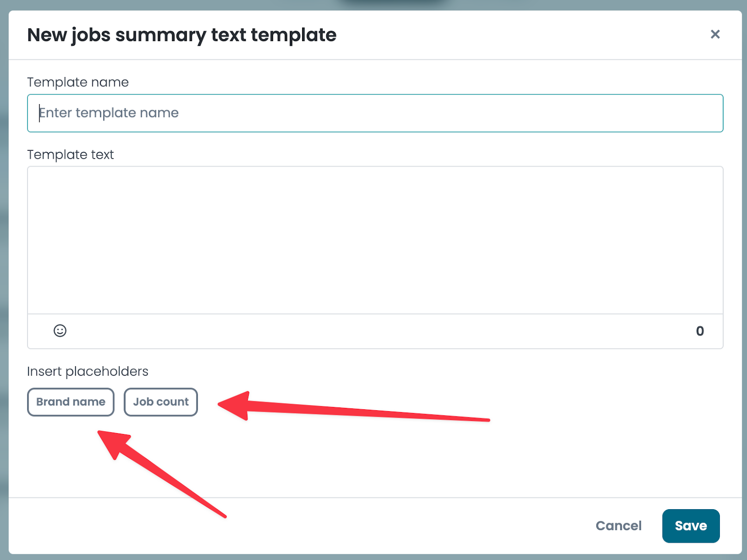
Task: Insert the Job count placeholder
Action: click(x=161, y=402)
